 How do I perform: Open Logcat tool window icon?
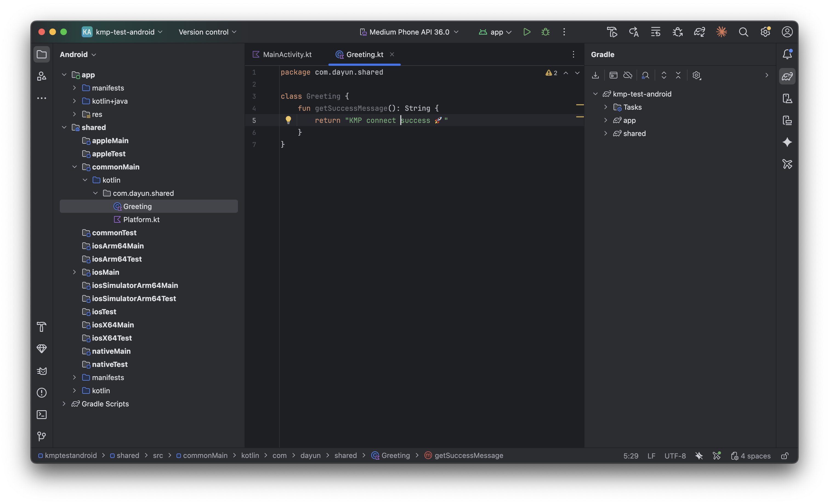[41, 371]
